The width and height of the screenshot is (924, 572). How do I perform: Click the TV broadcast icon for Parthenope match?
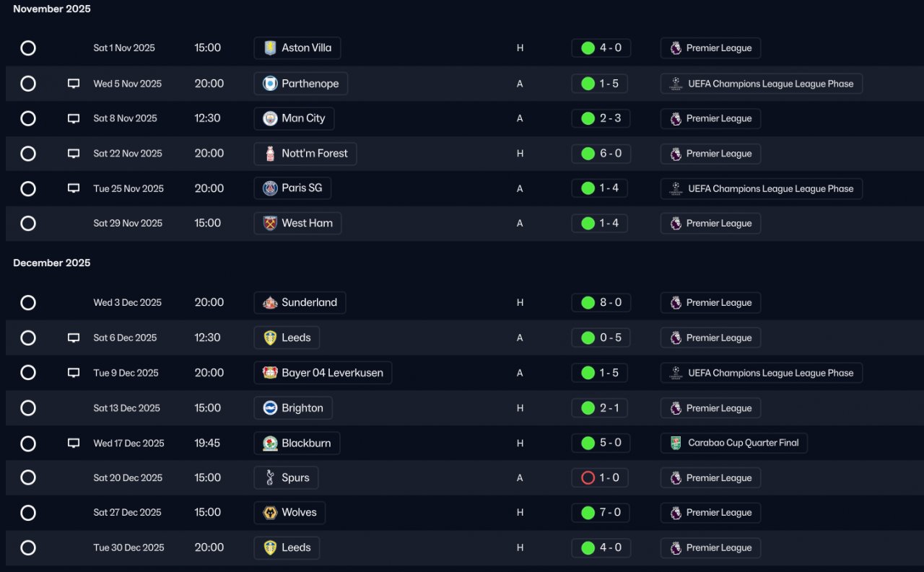point(74,84)
